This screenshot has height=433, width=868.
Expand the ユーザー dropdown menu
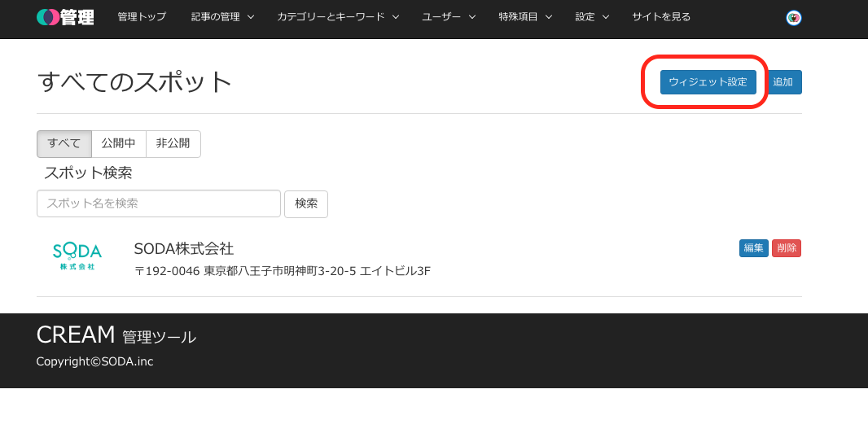[x=449, y=17]
